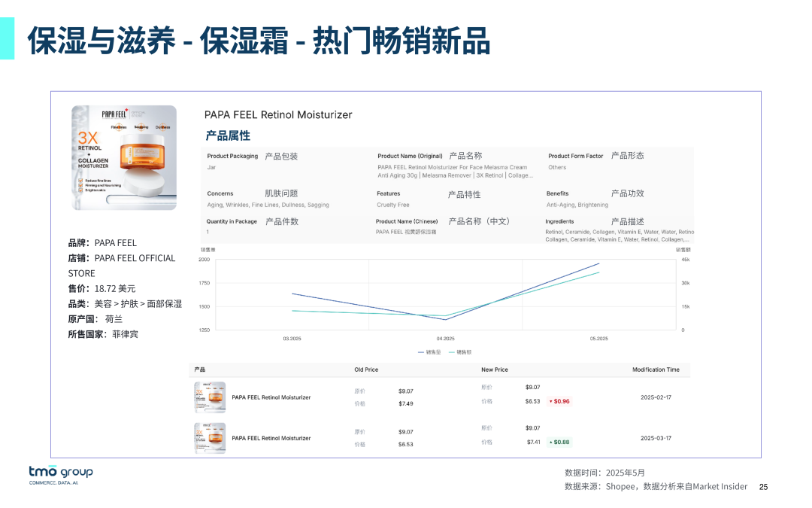The image size is (812, 508).
Task: Click the green ▲ $0.88 price rise badge
Action: (559, 443)
